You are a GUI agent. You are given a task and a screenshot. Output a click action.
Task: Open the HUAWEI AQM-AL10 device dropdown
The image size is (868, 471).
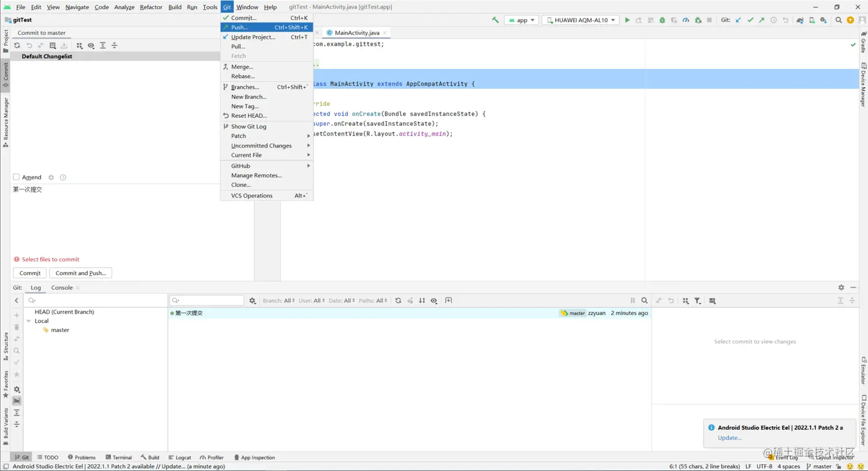pyautogui.click(x=581, y=20)
